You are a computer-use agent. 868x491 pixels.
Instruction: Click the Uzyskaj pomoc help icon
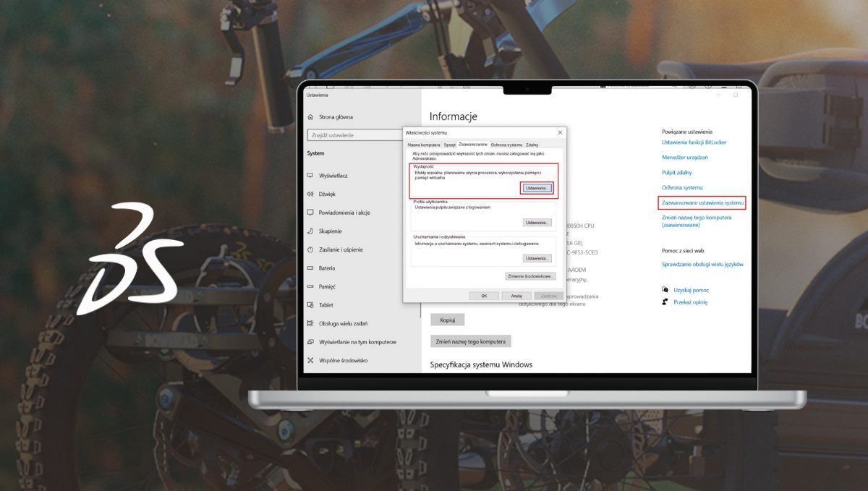coord(665,289)
